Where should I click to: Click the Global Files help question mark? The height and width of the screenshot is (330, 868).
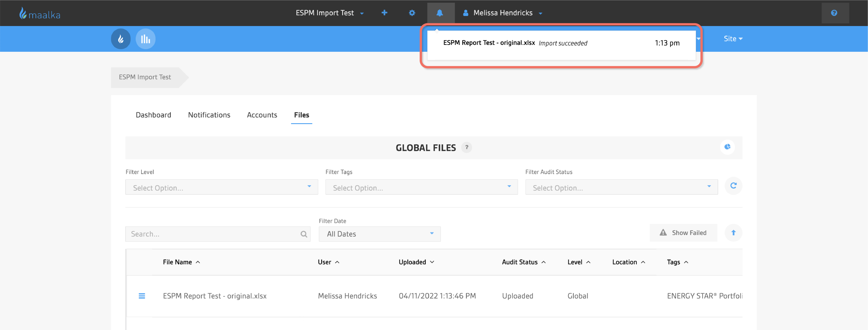tap(467, 147)
